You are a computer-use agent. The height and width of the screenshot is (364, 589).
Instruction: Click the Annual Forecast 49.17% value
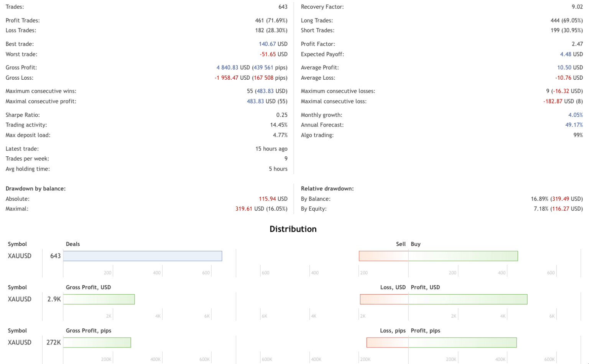click(x=574, y=125)
